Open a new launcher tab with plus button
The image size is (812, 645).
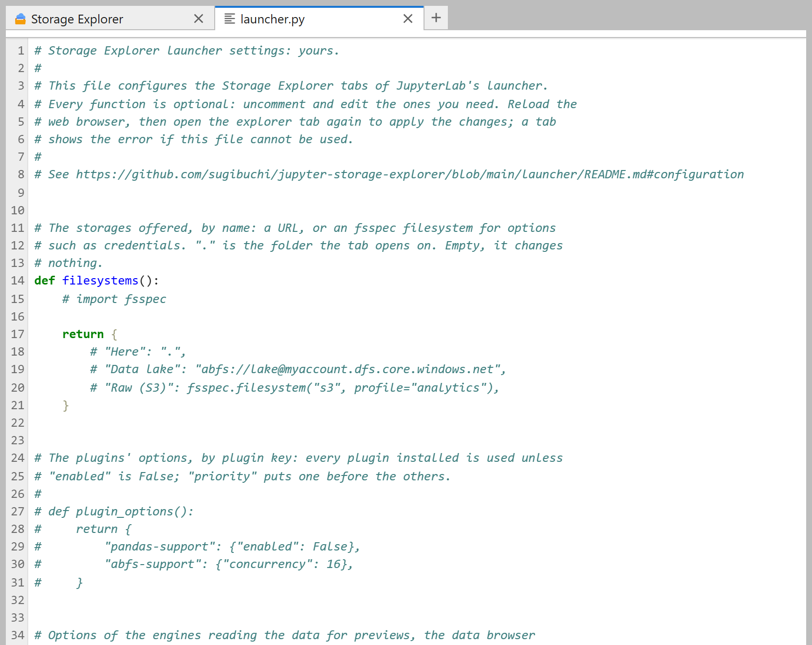tap(436, 18)
